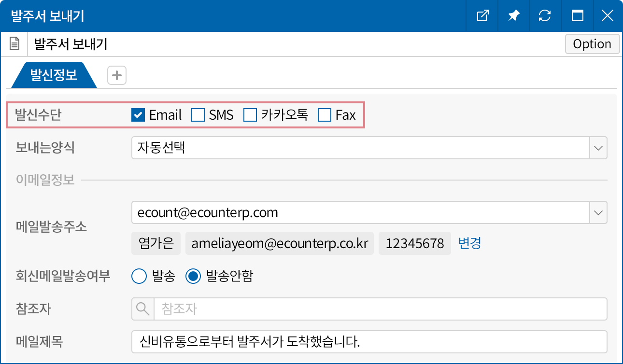Click the document icon beside the title

15,44
